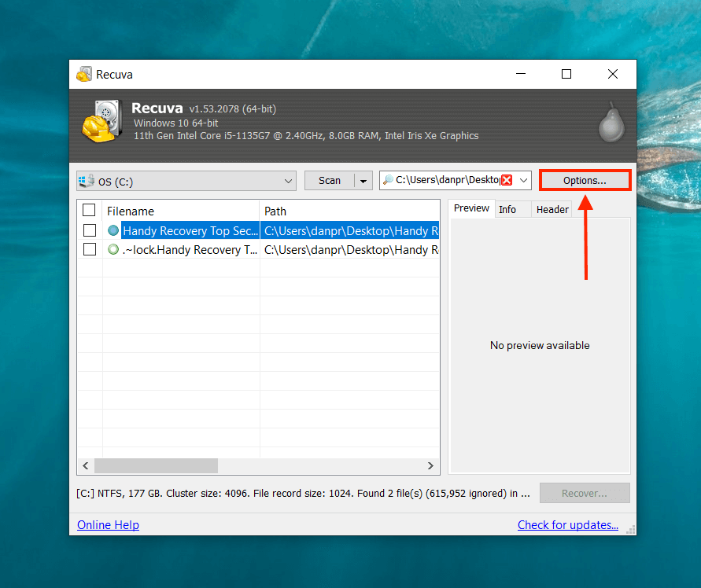Sort by the Filename column header

[x=181, y=211]
